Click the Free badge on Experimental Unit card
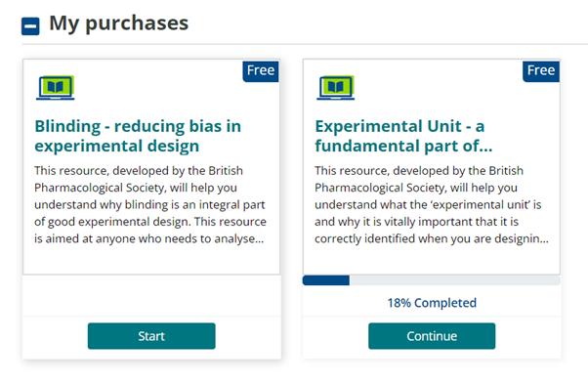This screenshot has height=384, width=588. (x=541, y=71)
